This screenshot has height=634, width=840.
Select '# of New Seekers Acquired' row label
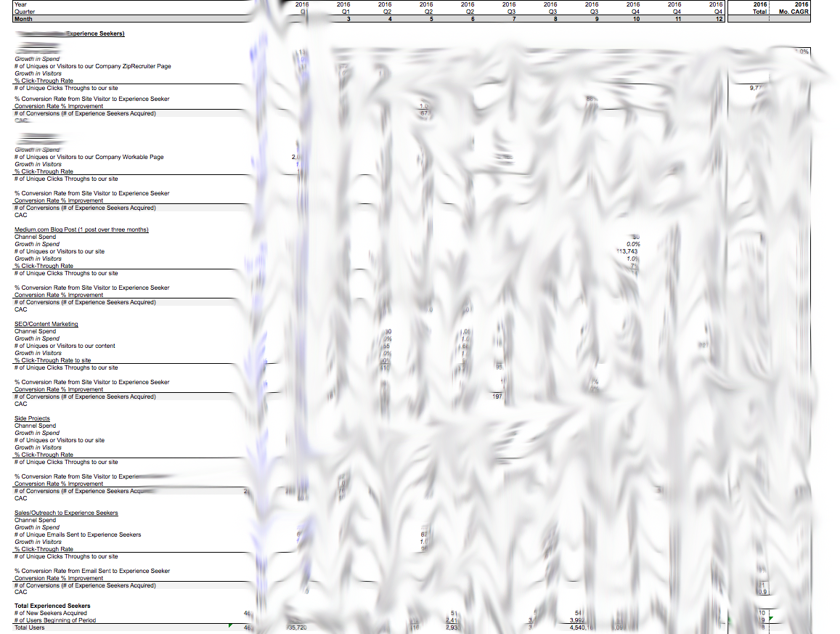click(x=50, y=613)
